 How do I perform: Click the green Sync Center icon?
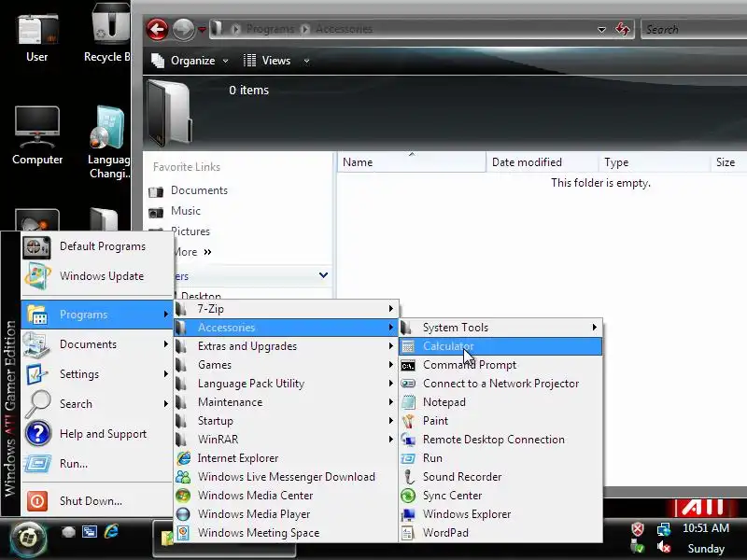(x=408, y=496)
